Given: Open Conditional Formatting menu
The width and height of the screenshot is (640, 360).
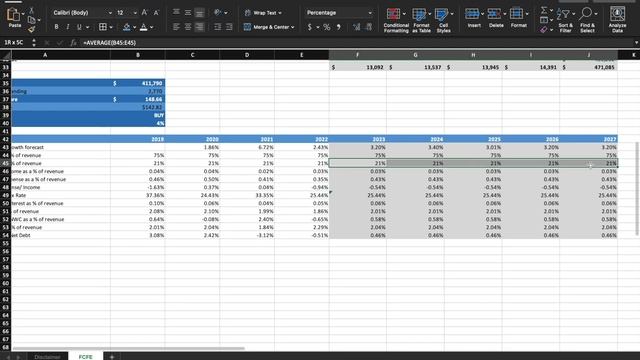Looking at the screenshot, I should click(x=396, y=20).
